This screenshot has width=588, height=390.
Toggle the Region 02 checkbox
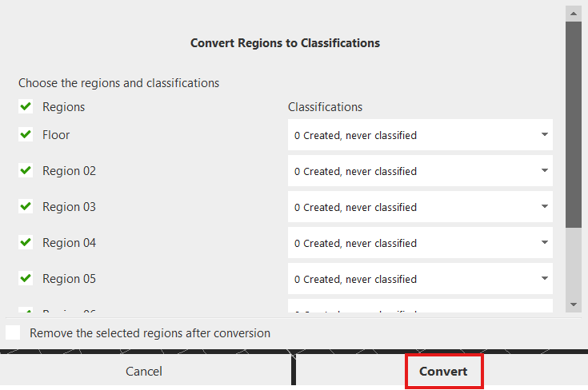click(26, 171)
